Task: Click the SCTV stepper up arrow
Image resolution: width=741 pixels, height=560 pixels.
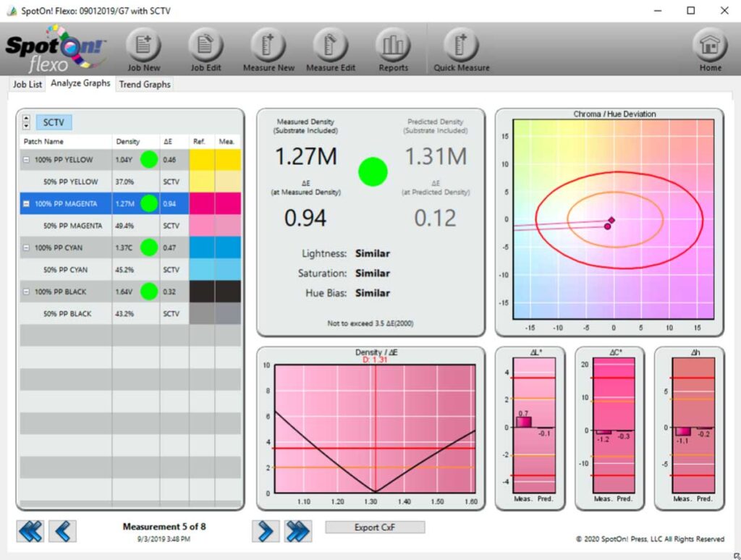Action: pyautogui.click(x=27, y=118)
